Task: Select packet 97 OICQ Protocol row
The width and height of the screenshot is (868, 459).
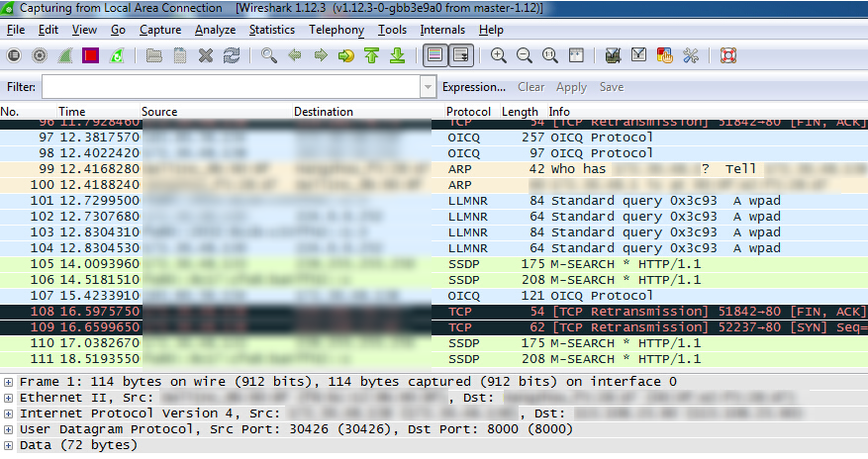Action: (434, 138)
